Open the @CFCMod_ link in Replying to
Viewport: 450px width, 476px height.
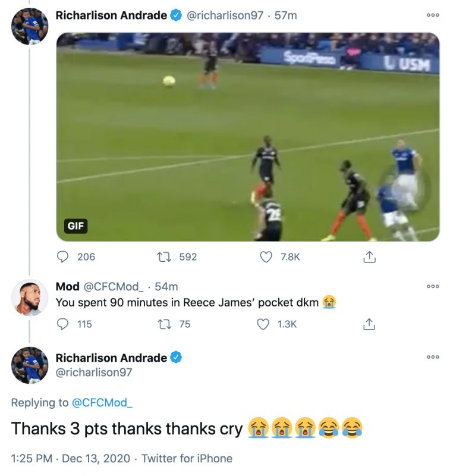click(x=102, y=403)
